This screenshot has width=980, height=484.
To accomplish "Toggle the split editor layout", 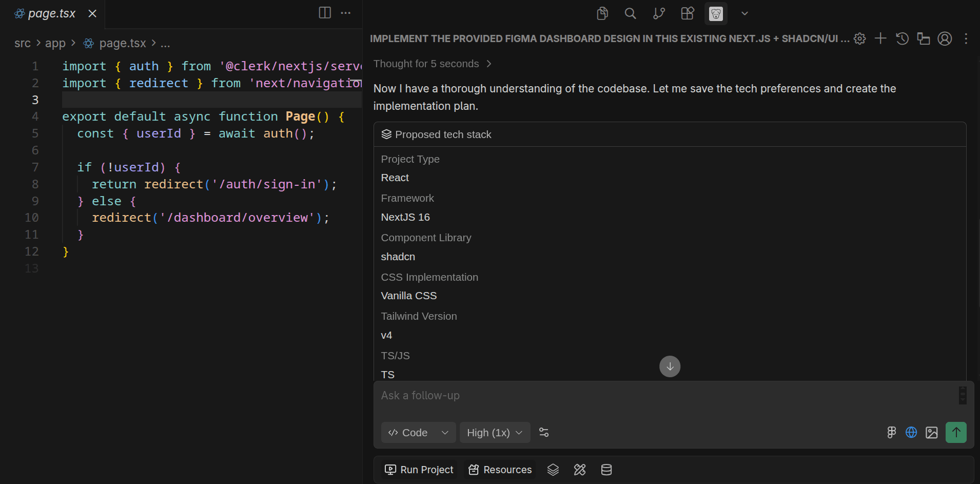I will 325,13.
